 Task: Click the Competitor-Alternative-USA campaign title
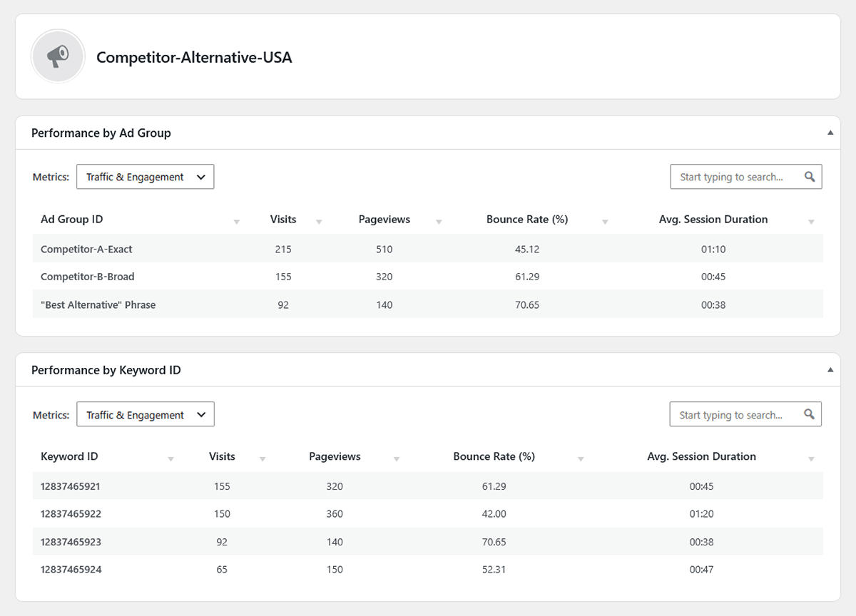click(194, 57)
